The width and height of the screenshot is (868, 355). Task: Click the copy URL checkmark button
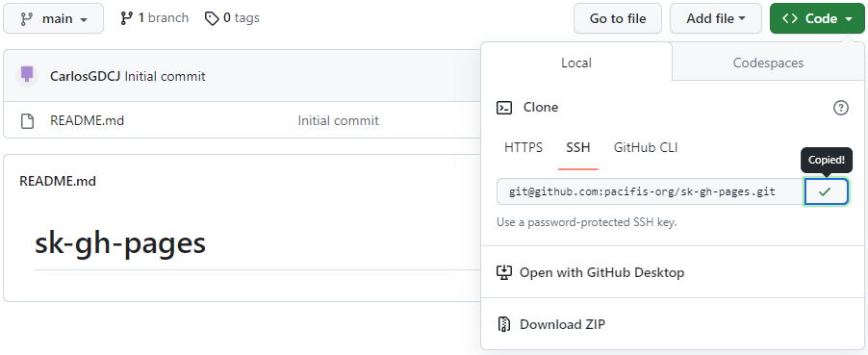(x=826, y=191)
